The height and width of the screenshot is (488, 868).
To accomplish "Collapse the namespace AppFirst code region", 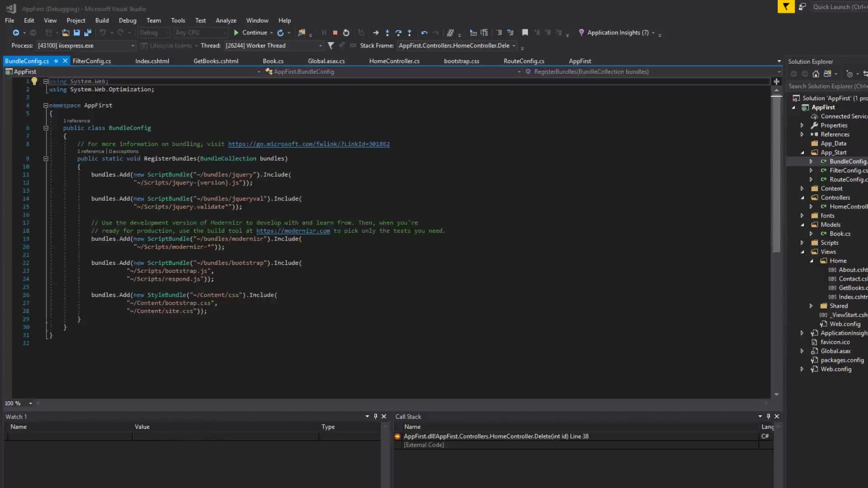I will (46, 105).
